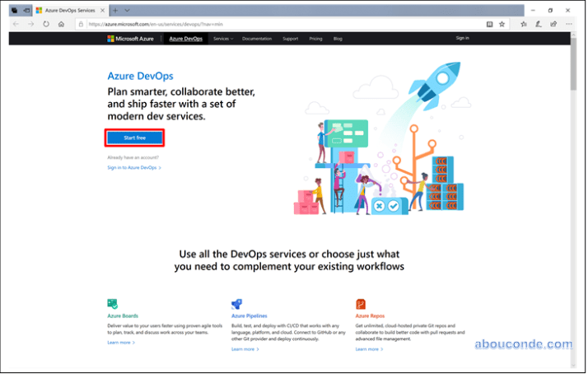Click the Azure Repos icon
The width and height of the screenshot is (588, 374).
click(x=361, y=304)
